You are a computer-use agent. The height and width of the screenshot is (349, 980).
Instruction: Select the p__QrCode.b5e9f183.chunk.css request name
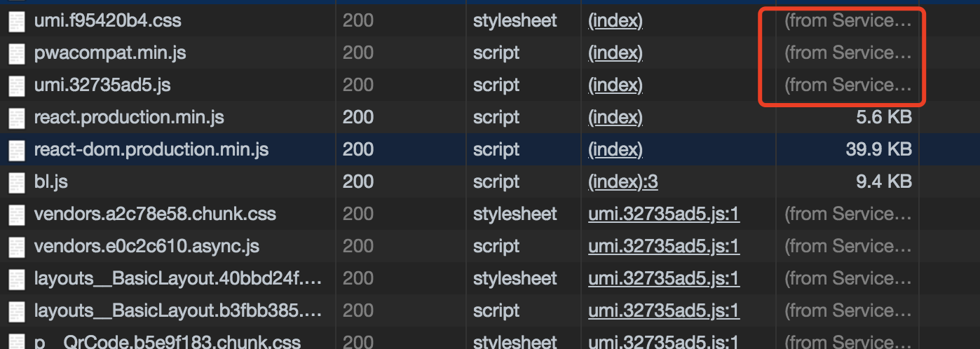(x=168, y=342)
